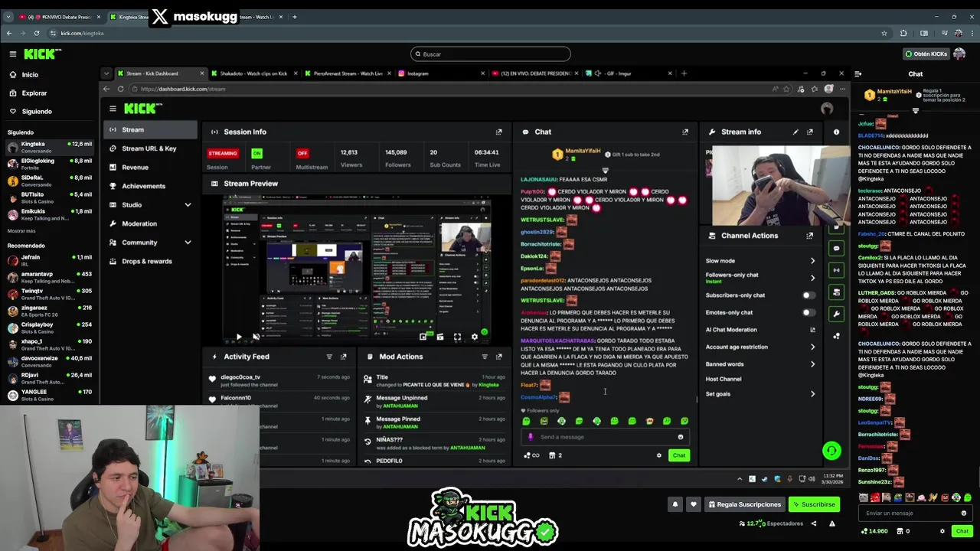Edit stream info with the pencil icon

click(795, 132)
